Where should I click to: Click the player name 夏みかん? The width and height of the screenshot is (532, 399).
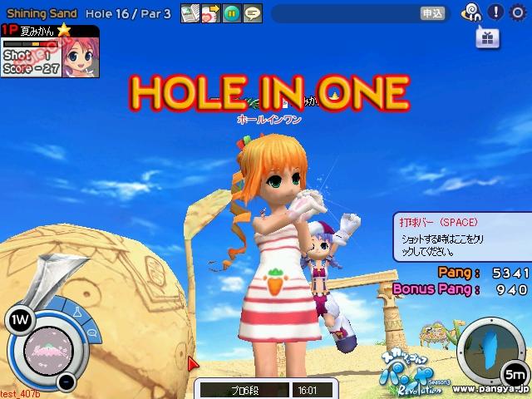click(x=37, y=32)
